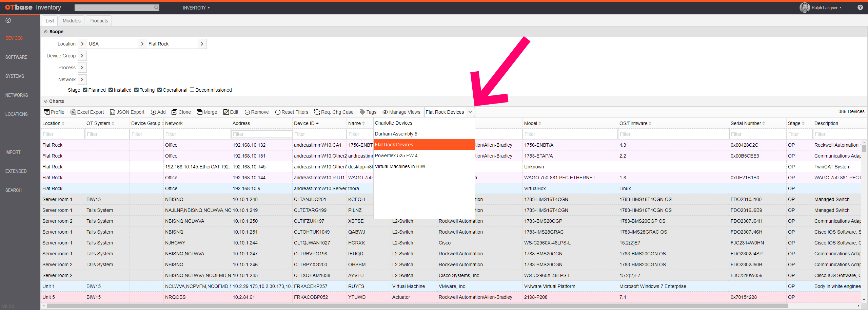
Task: Sort by Name column arrows
Action: [x=363, y=123]
